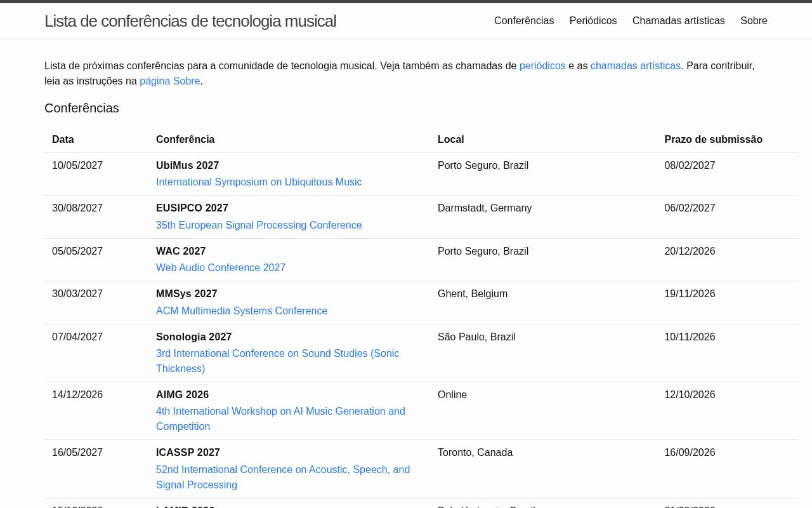Screen dimensions: 812x508
Task: Go to Chamadas artísticas in navigation
Action: tap(679, 21)
